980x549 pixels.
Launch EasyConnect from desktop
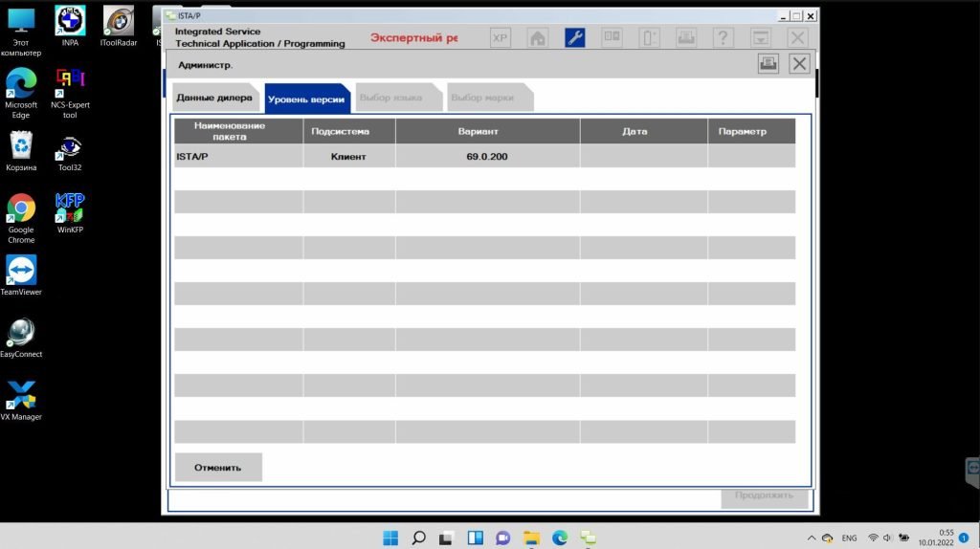21,338
